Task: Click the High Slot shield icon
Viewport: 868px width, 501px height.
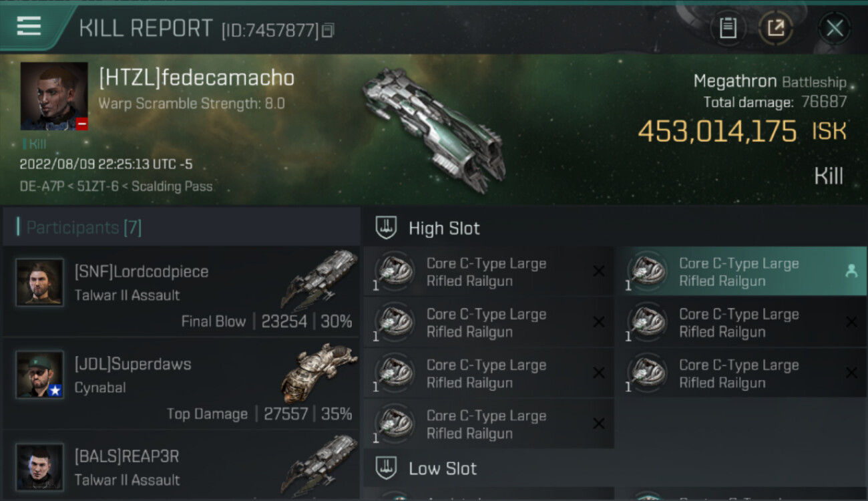Action: 385,228
